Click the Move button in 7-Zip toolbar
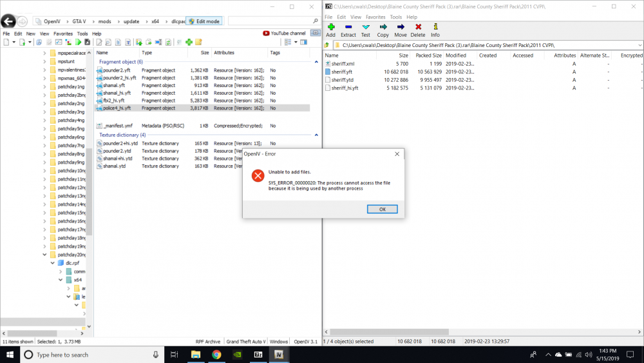 point(401,30)
